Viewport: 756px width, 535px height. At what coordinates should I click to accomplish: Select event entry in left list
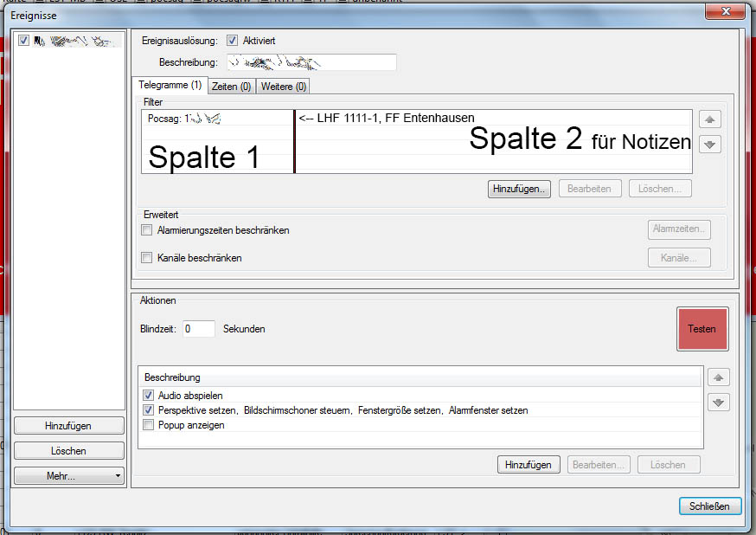pyautogui.click(x=70, y=41)
